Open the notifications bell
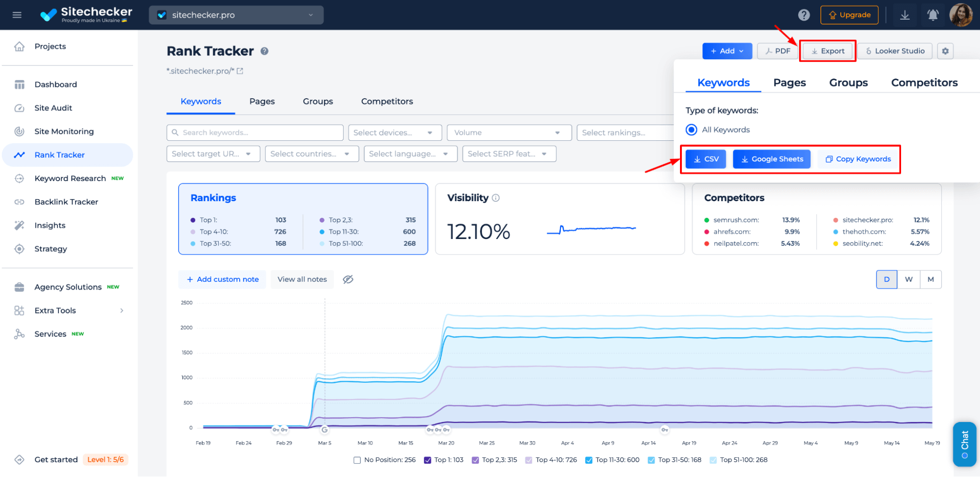 point(933,15)
